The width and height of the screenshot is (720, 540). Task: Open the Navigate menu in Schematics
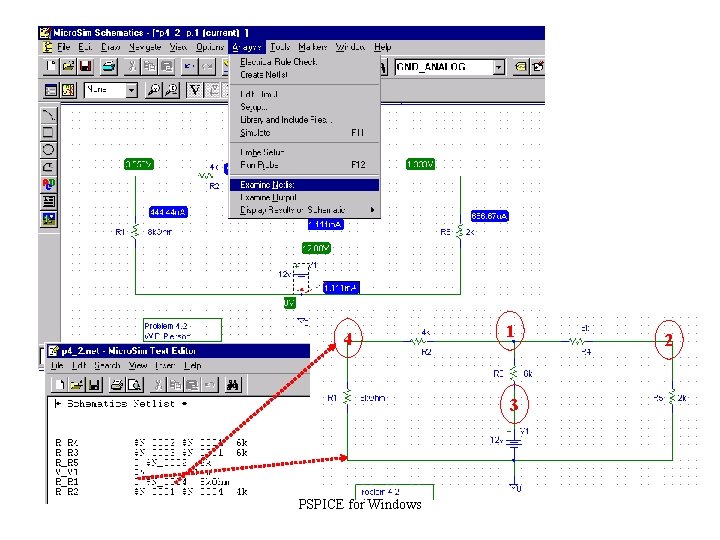coord(145,47)
